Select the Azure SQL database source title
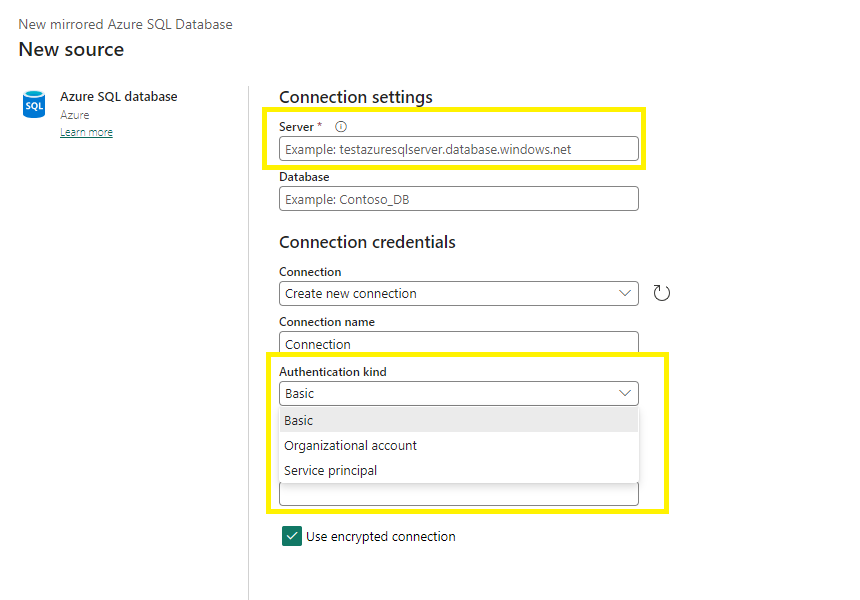860x600 pixels. click(119, 97)
